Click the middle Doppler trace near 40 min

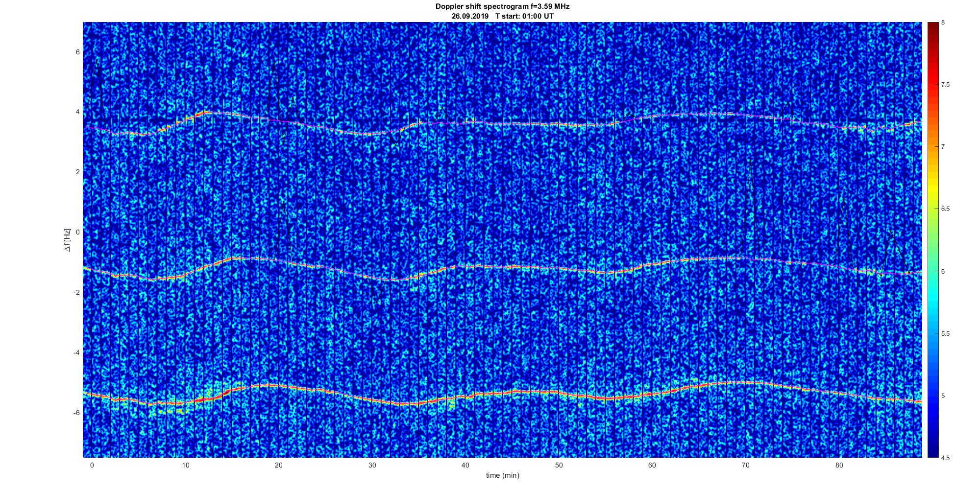coord(465,267)
